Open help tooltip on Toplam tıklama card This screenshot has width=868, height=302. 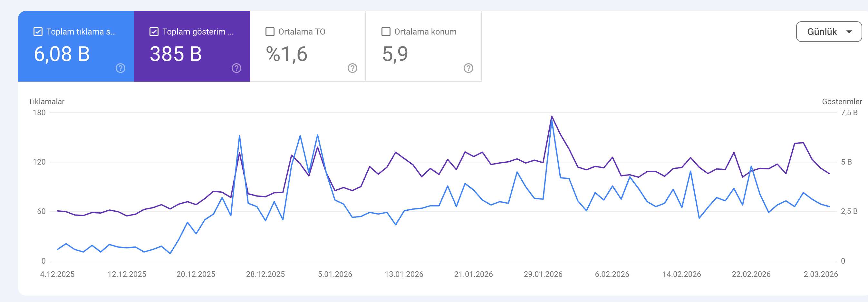tap(120, 69)
